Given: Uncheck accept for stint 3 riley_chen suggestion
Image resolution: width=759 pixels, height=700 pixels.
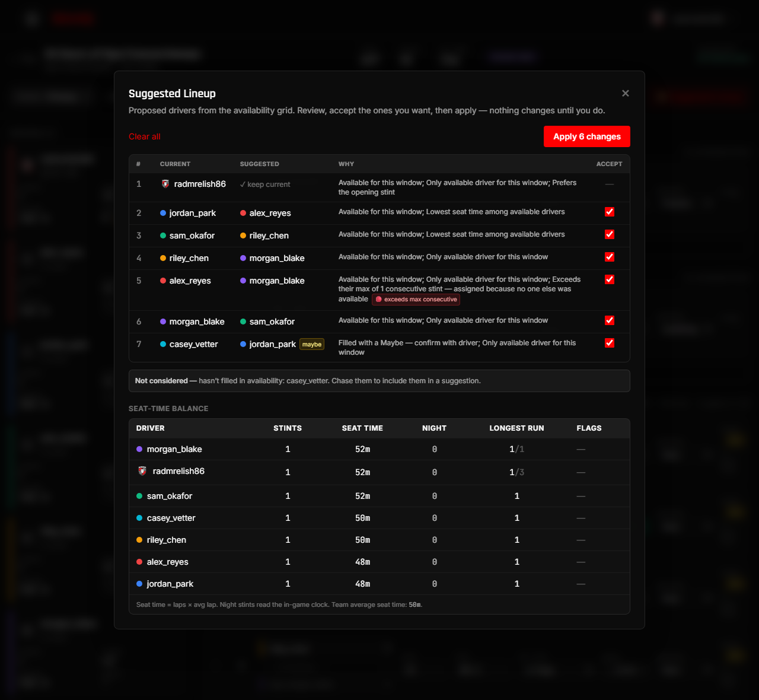Looking at the screenshot, I should click(x=609, y=234).
